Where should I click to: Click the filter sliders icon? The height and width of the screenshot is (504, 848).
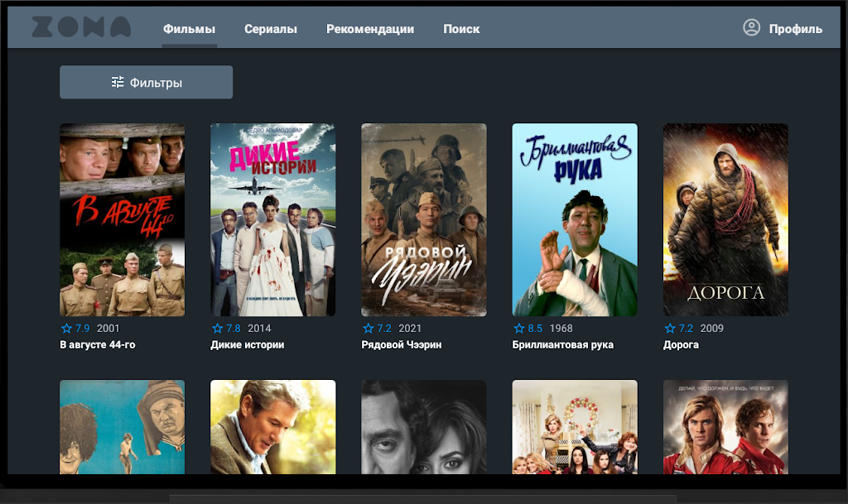pos(118,83)
